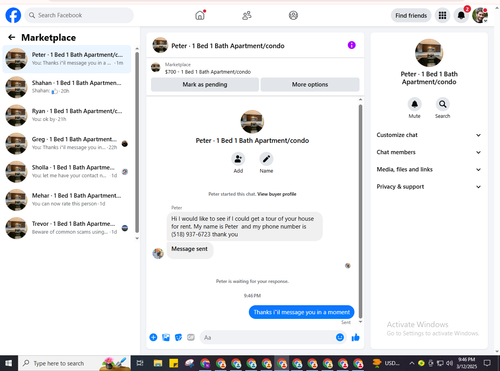Image resolution: width=500 pixels, height=371 pixels.
Task: Click chat messages scrollbar
Action: point(360,211)
